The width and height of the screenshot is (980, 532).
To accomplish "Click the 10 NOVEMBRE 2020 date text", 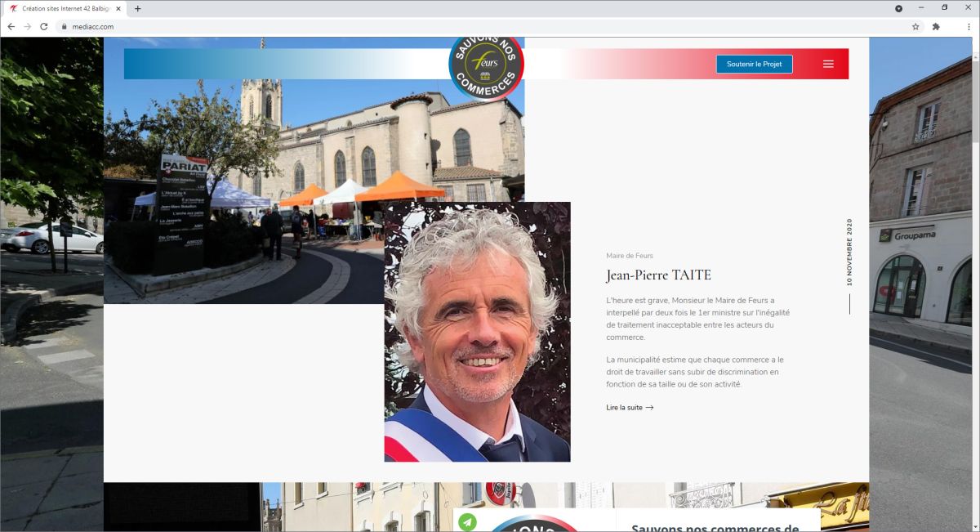I will pos(849,252).
